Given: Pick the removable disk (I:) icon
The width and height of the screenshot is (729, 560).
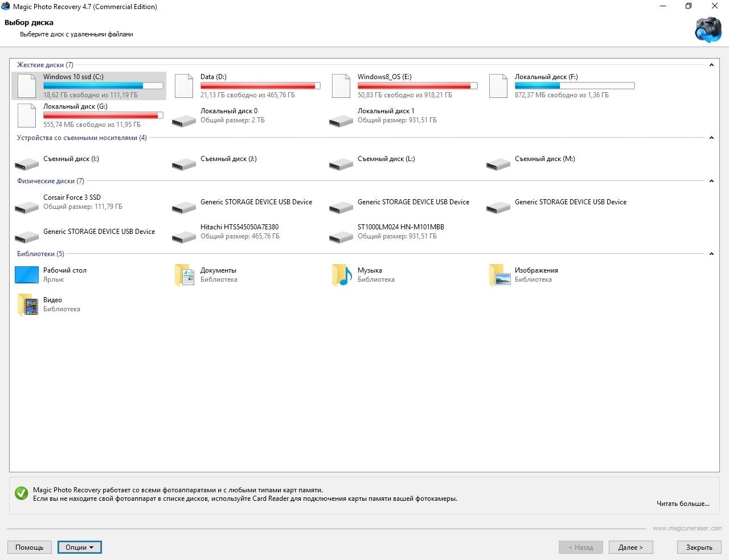Looking at the screenshot, I should pos(27,164).
